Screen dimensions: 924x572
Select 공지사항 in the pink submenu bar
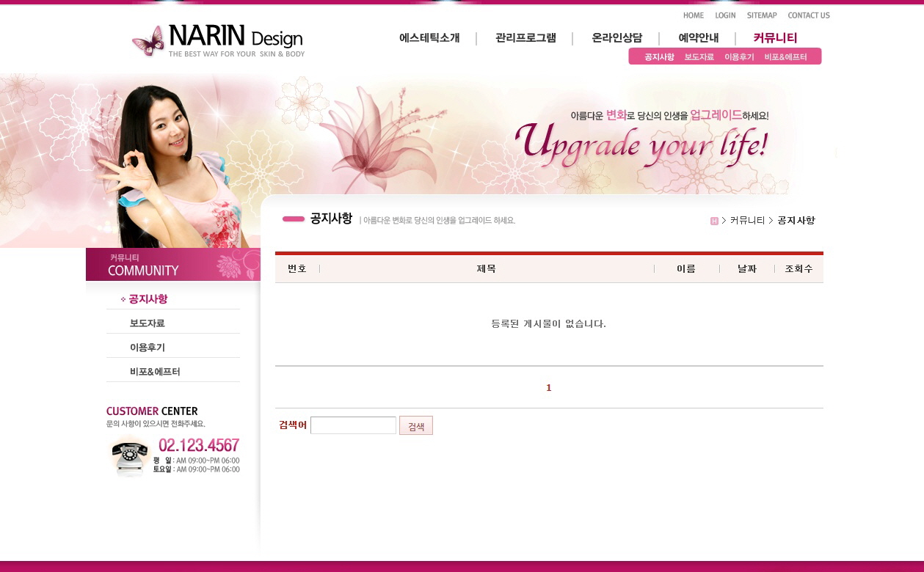click(659, 57)
